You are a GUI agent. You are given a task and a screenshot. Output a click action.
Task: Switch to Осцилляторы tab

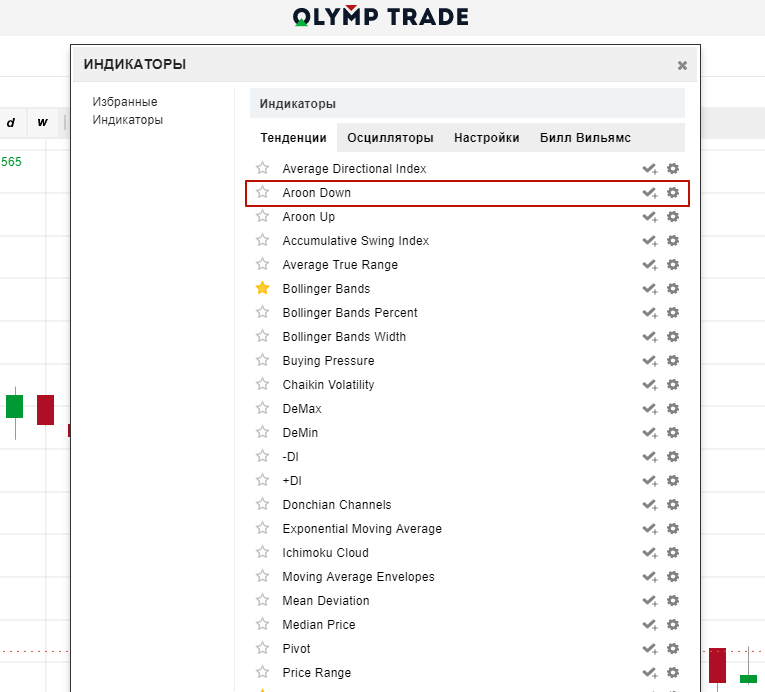[x=390, y=138]
